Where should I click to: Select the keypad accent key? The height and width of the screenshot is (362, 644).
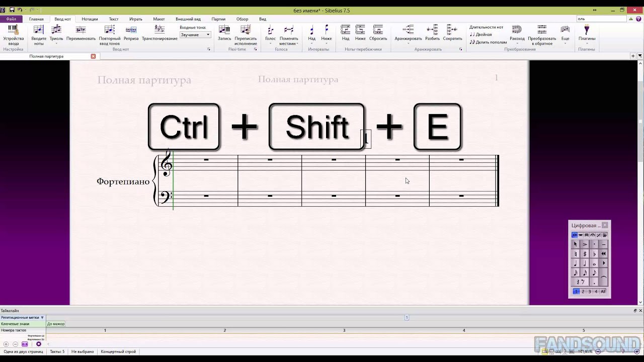click(585, 244)
